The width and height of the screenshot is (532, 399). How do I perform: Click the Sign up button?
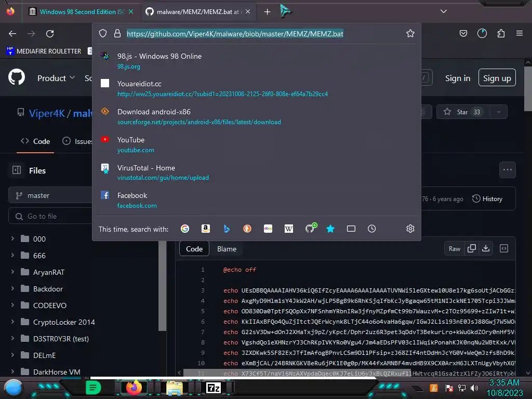pos(497,78)
